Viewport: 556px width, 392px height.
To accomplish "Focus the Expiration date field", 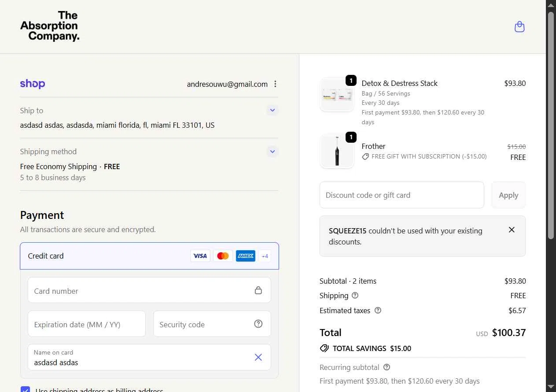I will click(87, 324).
